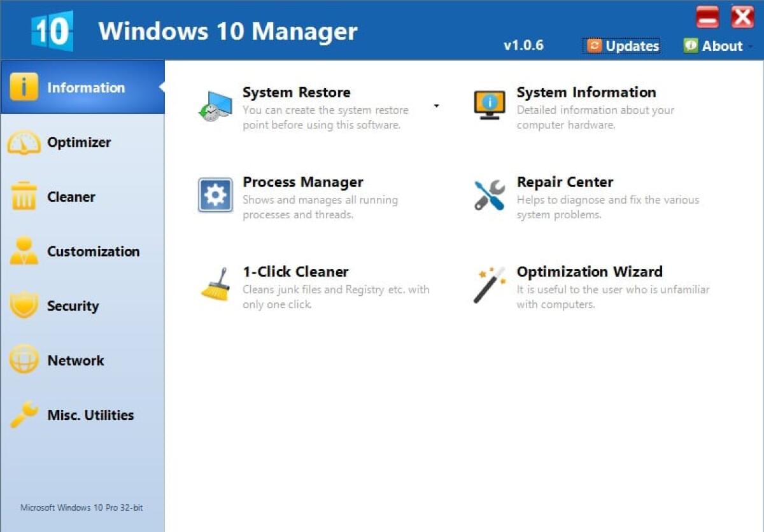Click the Cleaner trash bin icon

point(24,197)
